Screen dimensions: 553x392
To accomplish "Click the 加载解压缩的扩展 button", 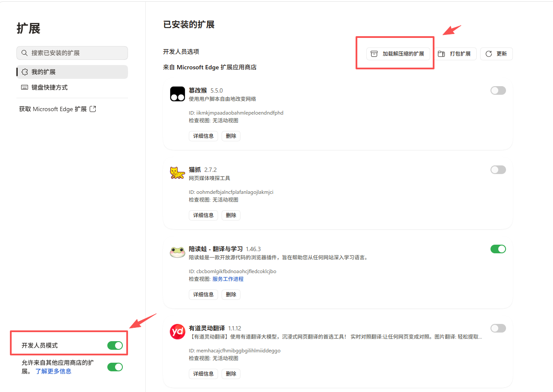I will [x=398, y=54].
